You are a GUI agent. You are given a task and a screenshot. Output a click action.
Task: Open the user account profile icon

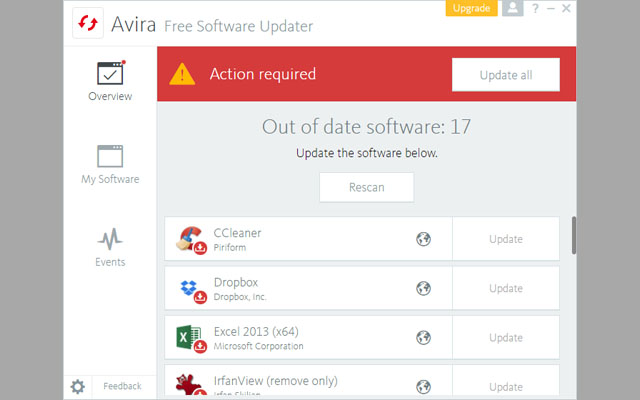pyautogui.click(x=513, y=8)
